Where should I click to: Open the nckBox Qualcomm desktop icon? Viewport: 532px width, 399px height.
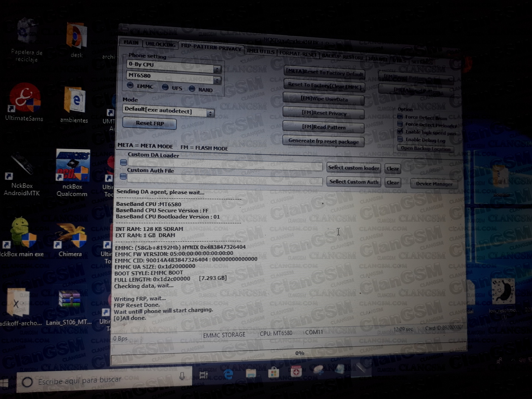(73, 166)
